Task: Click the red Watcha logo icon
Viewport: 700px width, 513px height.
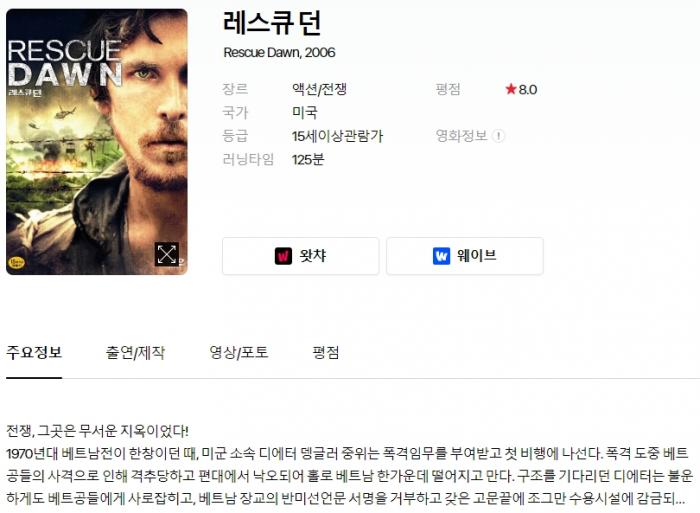Action: (283, 256)
